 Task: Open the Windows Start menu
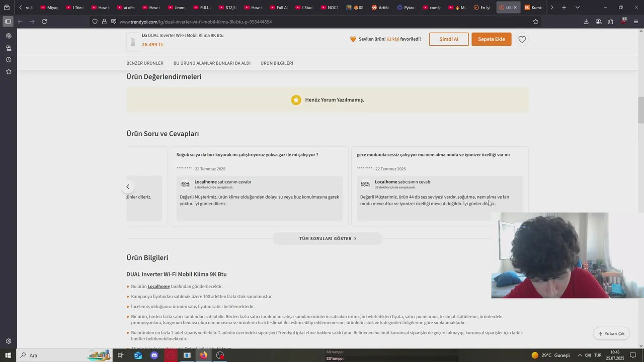click(8, 355)
